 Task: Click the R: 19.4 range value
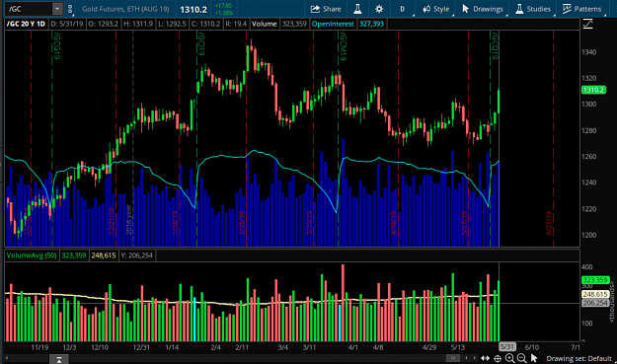tap(236, 24)
